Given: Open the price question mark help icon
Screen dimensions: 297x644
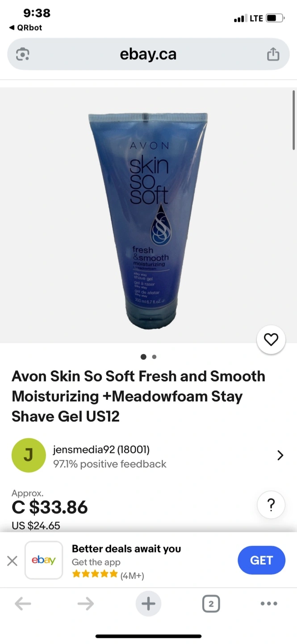Looking at the screenshot, I should pyautogui.click(x=271, y=505).
